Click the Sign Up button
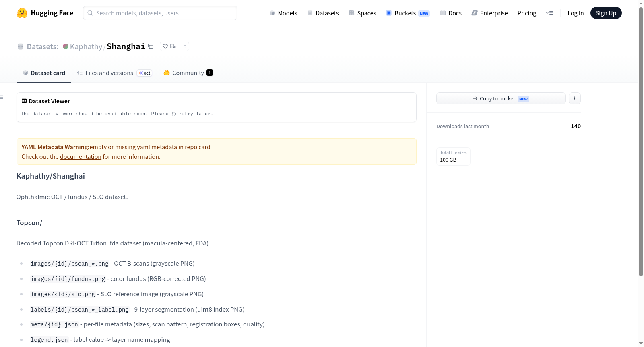 (x=606, y=13)
